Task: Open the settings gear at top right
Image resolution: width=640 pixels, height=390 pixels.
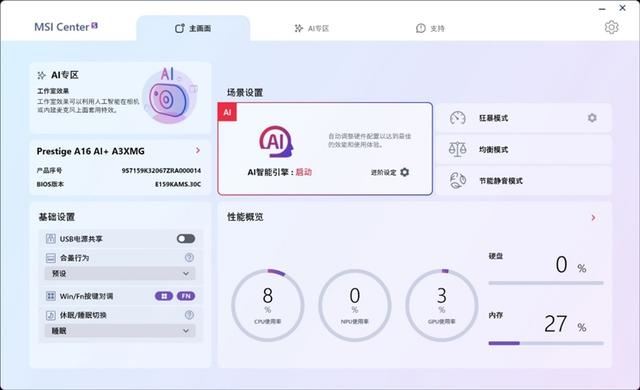Action: tap(611, 27)
